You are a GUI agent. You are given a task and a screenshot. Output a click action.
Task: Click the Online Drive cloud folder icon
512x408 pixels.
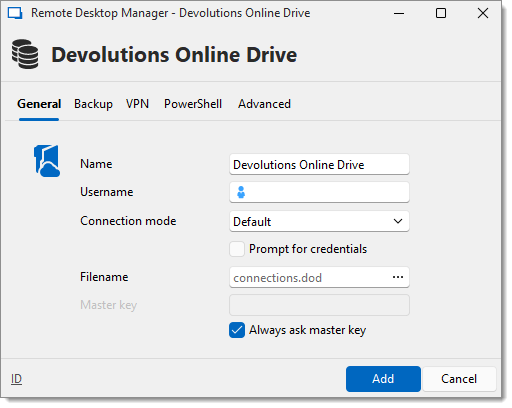[x=47, y=161]
